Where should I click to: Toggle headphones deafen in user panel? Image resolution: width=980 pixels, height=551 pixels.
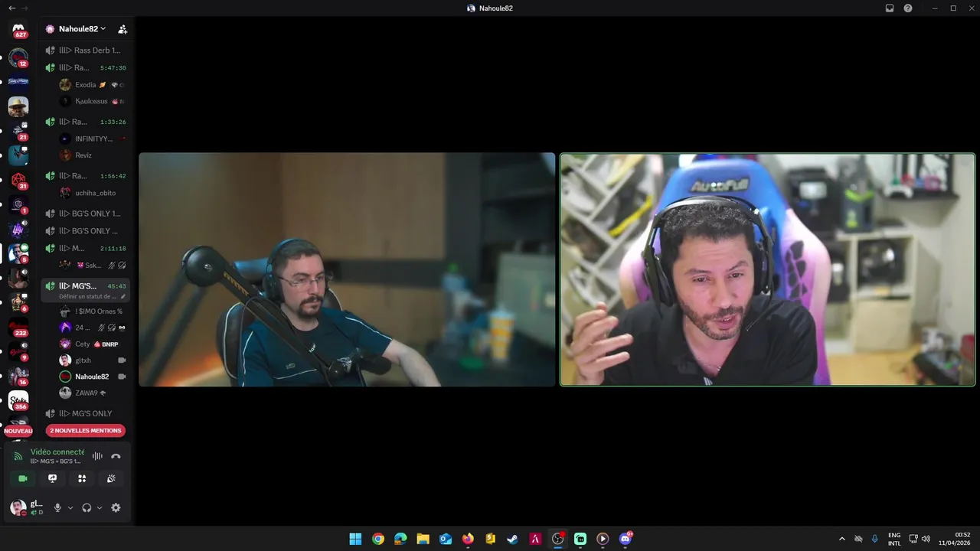coord(87,507)
